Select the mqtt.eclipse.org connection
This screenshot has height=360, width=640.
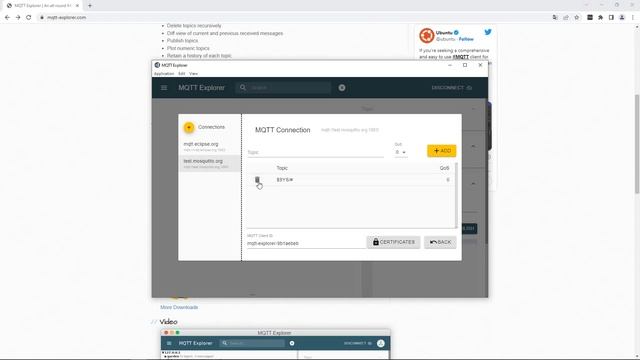pos(209,147)
